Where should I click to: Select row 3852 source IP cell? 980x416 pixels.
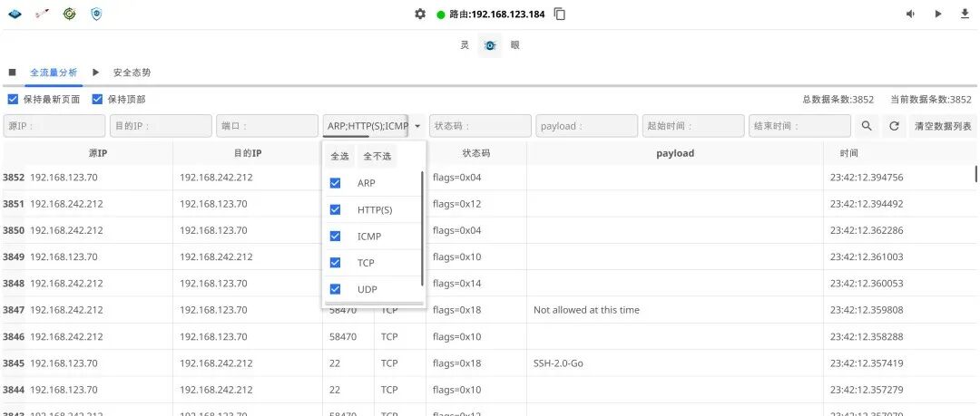pos(64,178)
